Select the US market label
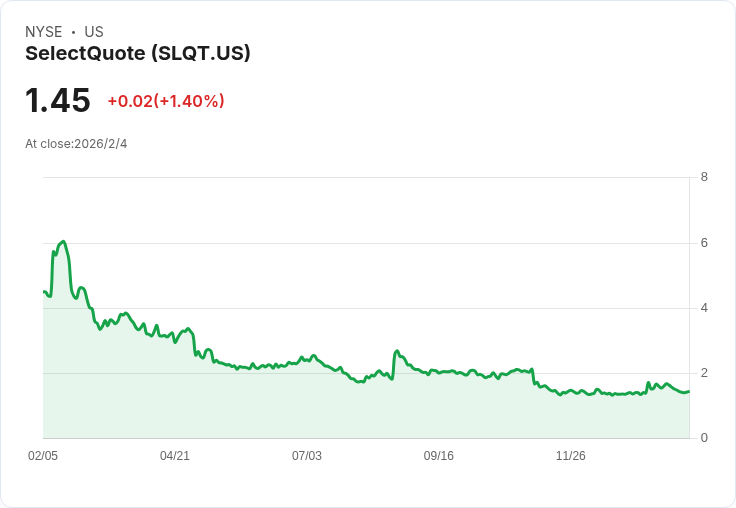Screen dimensions: 736x508 tap(94, 32)
